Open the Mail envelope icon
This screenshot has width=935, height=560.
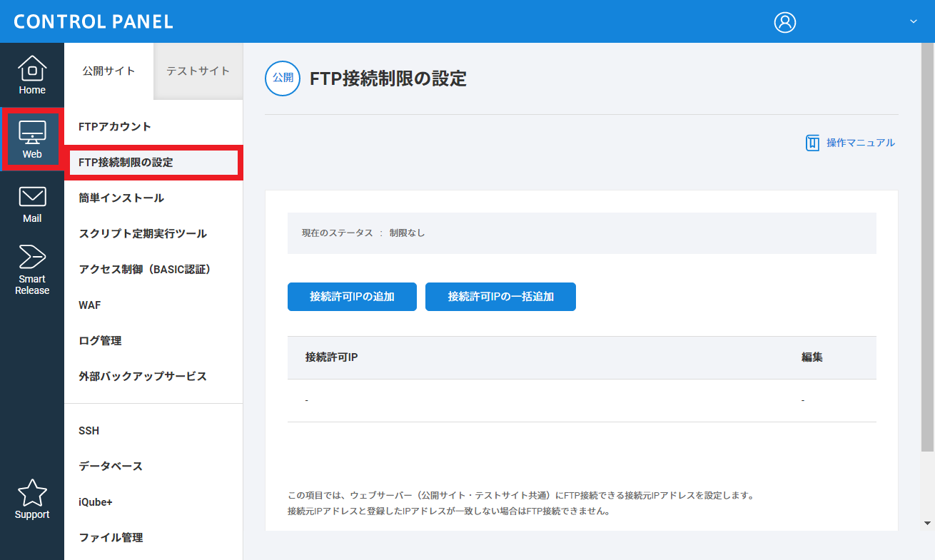(32, 198)
